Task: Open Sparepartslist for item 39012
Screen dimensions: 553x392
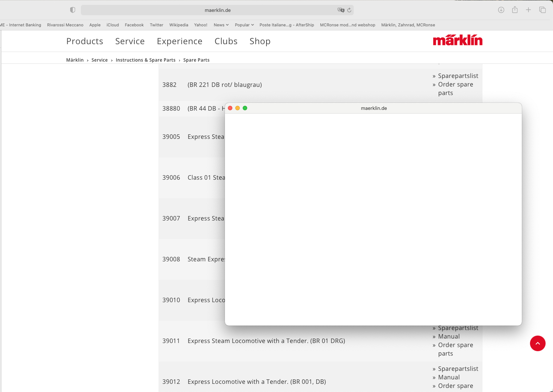Action: [458, 369]
